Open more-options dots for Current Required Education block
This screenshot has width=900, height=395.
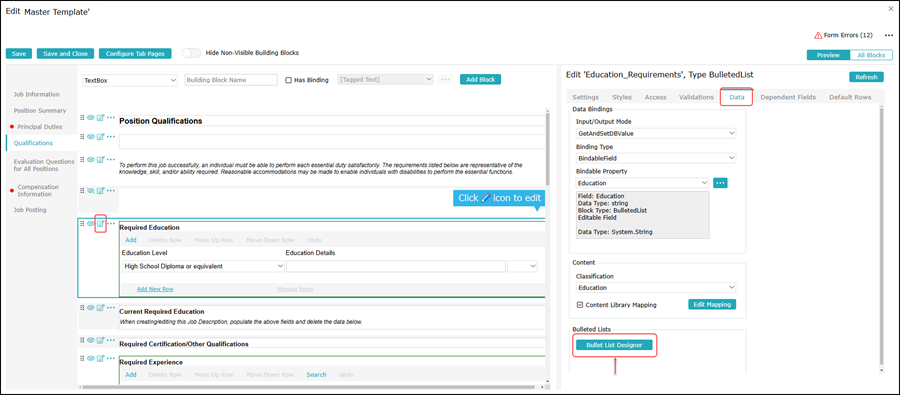click(111, 308)
